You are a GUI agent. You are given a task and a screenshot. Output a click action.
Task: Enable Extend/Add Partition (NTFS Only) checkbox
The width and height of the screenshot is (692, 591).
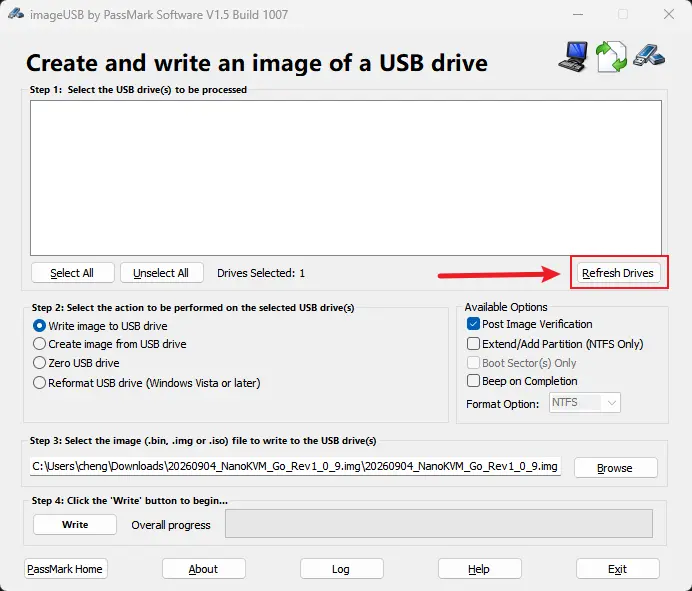[473, 343]
